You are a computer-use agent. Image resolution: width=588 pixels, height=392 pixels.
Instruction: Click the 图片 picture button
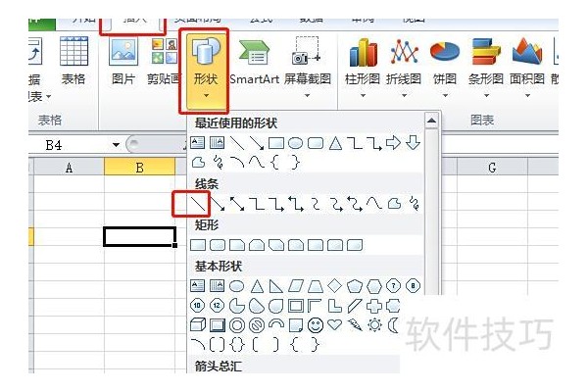123,61
